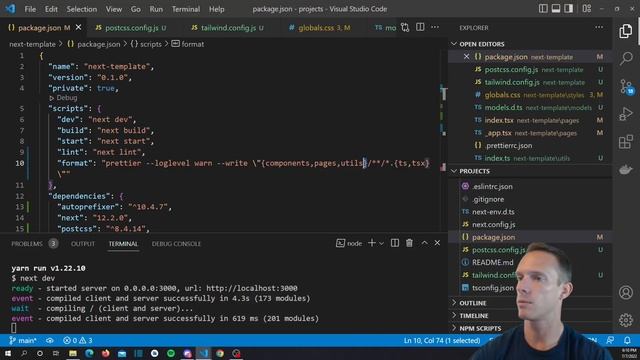Screen dimensions: 640x360
Task: Open editor More Actions ellipsis
Action: pos(435,27)
